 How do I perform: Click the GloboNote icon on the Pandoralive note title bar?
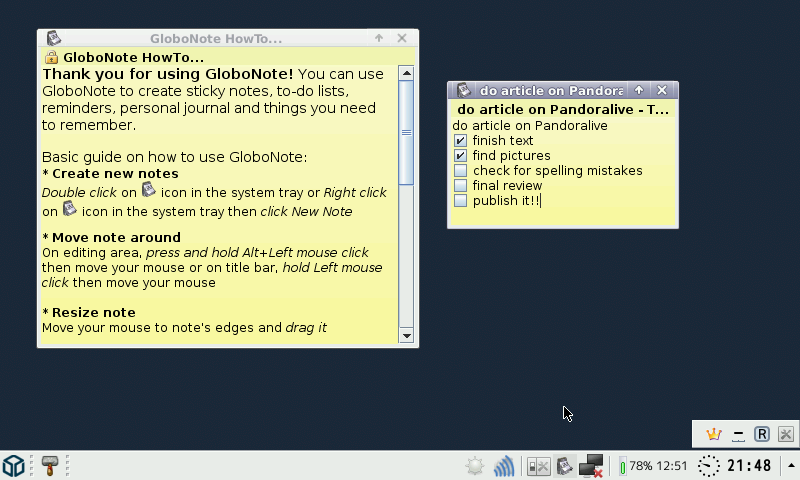[464, 90]
